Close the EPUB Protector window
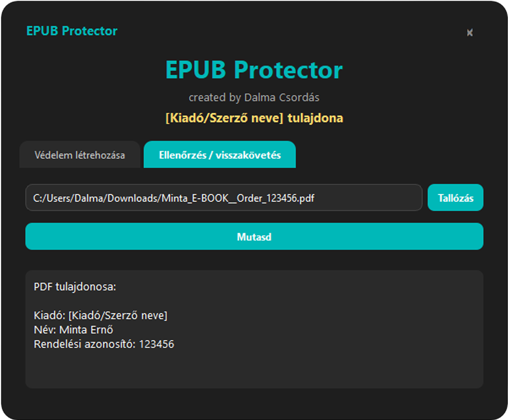Viewport: 508px width, 420px height. pos(470,32)
